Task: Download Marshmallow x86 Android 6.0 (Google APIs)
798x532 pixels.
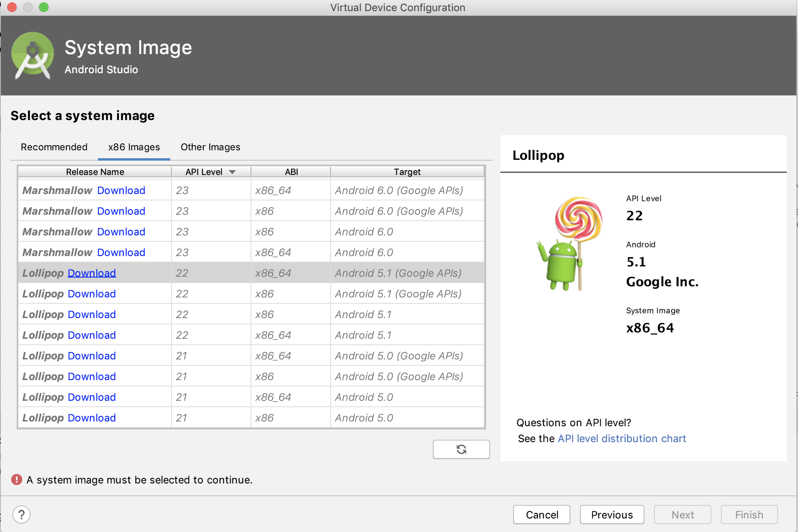Action: coord(121,211)
